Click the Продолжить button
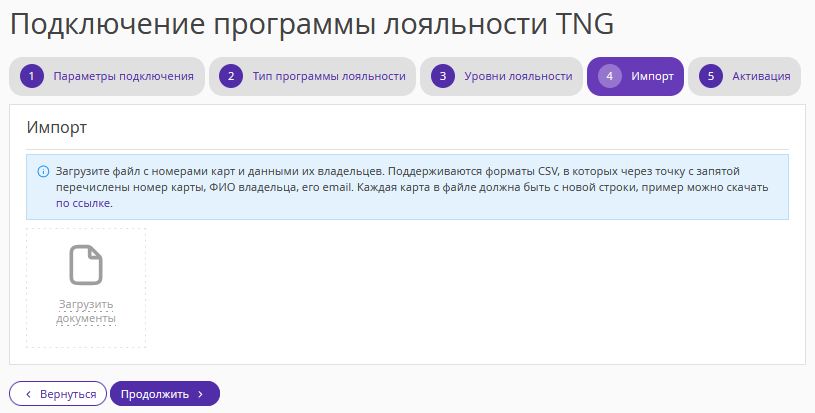Screen dimensions: 815x413 click(x=165, y=394)
